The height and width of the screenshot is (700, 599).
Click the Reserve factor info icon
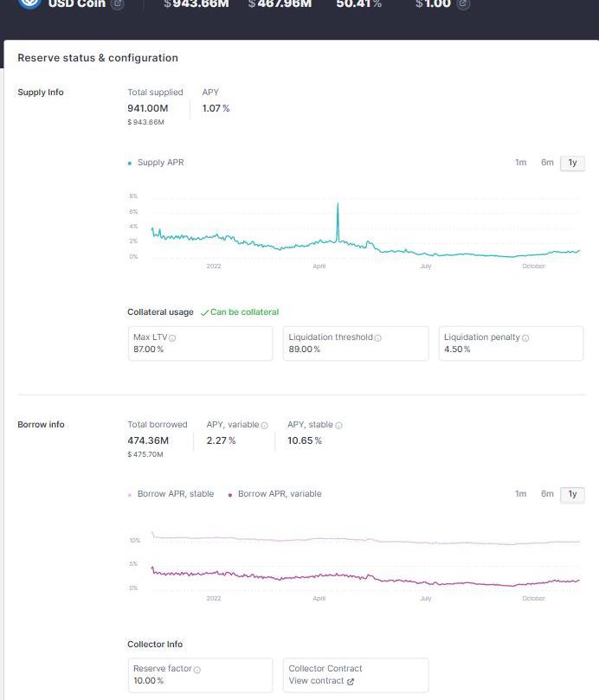pyautogui.click(x=197, y=670)
